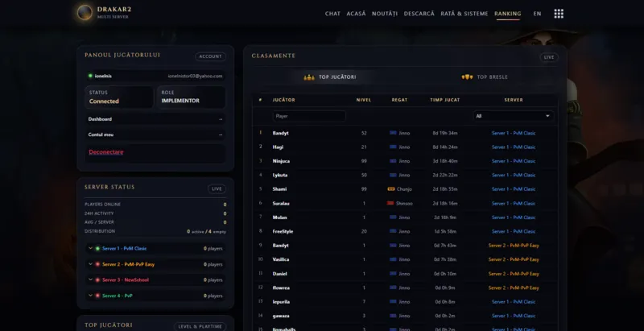Click playtime 8d 19h 34m
The height and width of the screenshot is (331, 644).
pos(445,133)
